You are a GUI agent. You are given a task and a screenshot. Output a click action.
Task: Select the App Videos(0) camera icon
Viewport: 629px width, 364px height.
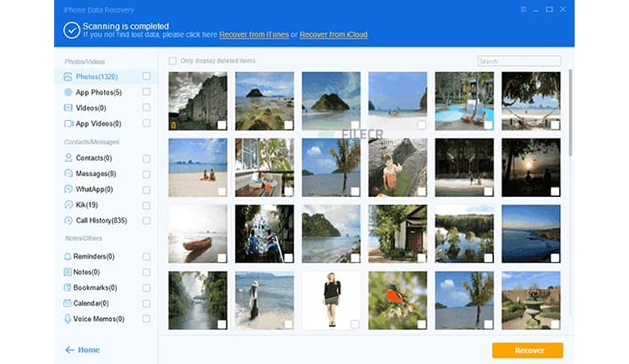pos(68,123)
